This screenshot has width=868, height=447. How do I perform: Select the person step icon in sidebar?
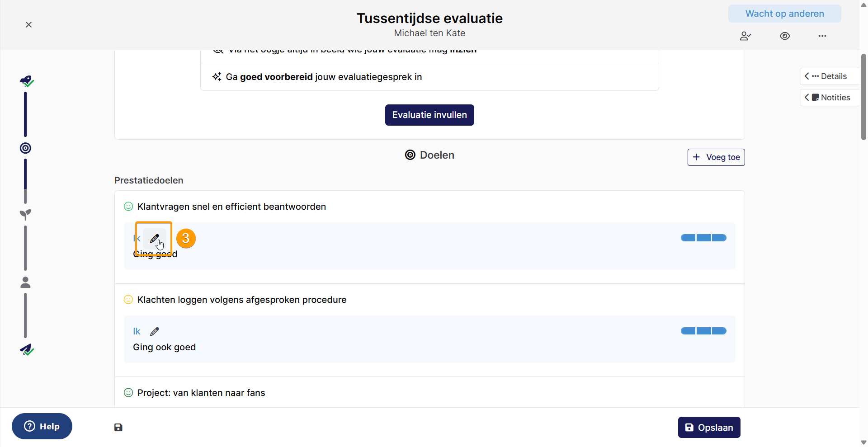pos(26,282)
